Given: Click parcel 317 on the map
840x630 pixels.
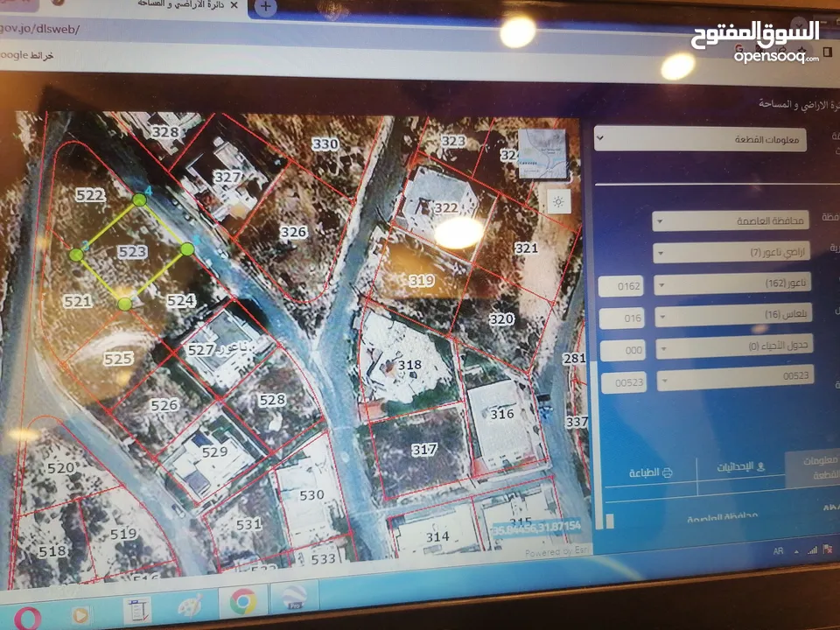Looking at the screenshot, I should [x=424, y=450].
